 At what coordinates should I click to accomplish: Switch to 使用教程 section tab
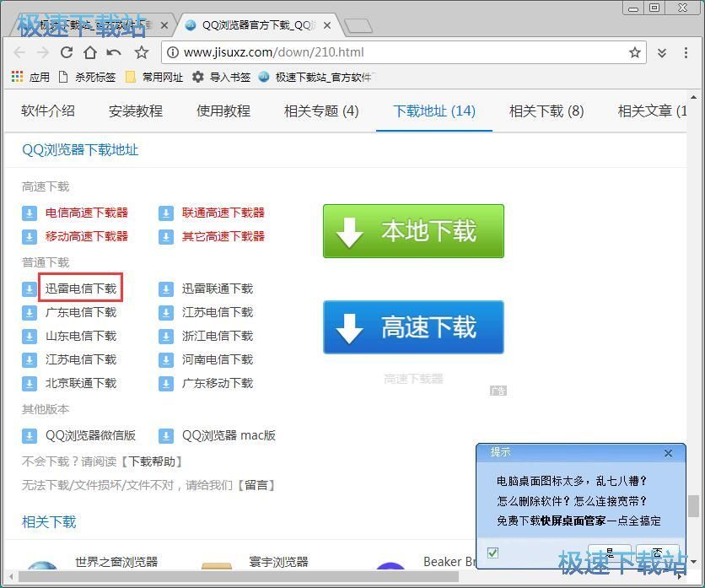coord(223,111)
